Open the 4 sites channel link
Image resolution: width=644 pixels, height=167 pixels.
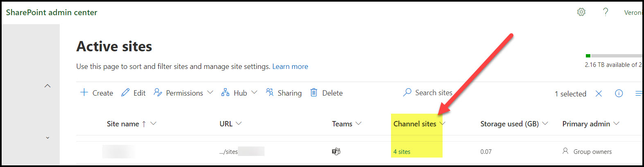(x=402, y=152)
